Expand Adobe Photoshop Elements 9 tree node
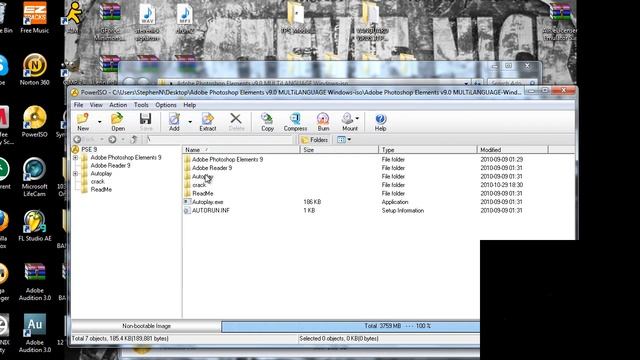Viewport: 640px width, 360px height. point(76,158)
